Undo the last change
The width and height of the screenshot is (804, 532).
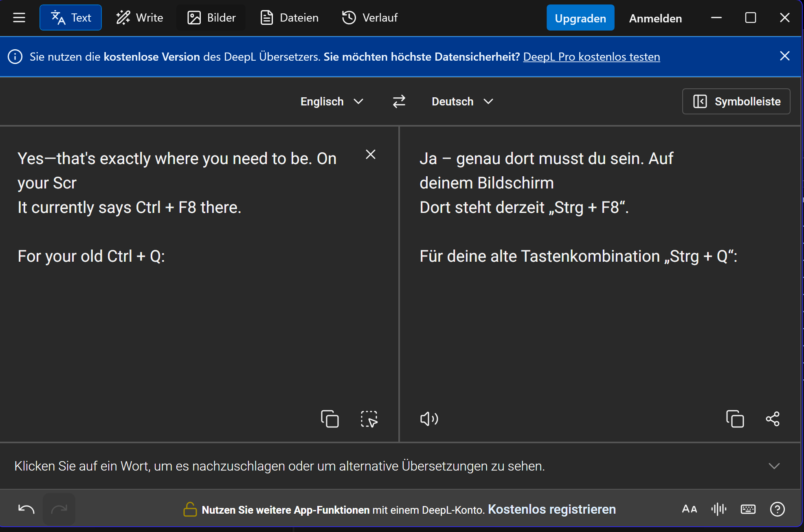[x=26, y=509]
